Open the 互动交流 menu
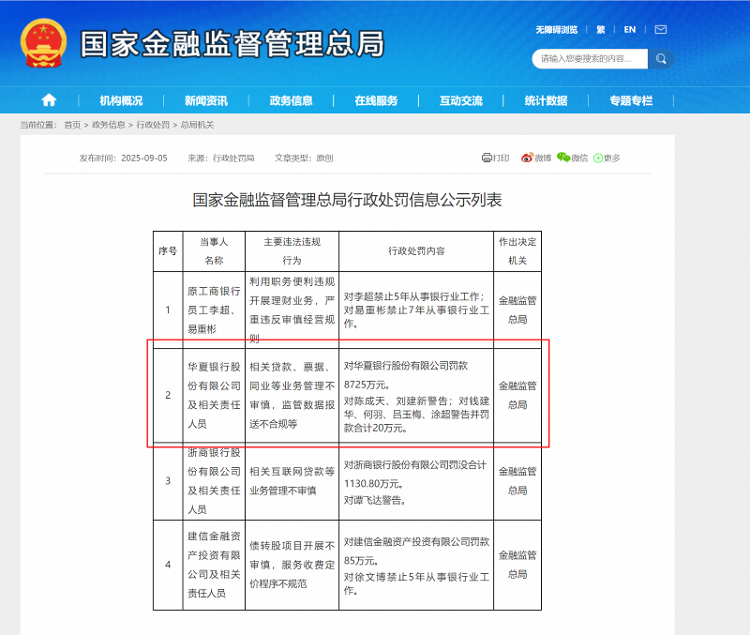 pyautogui.click(x=461, y=101)
